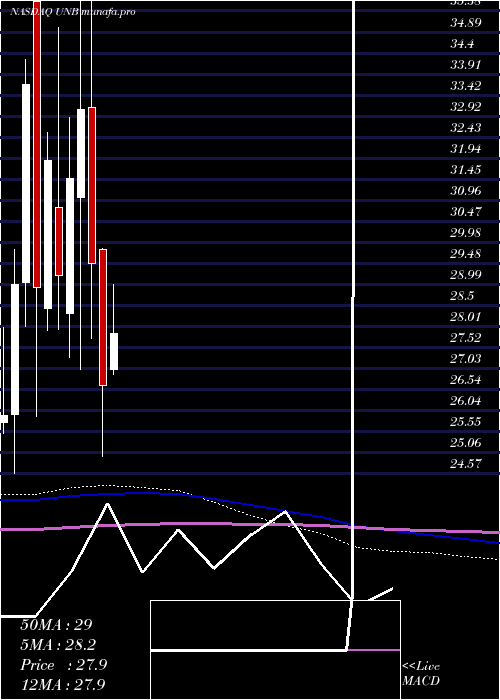Image resolution: width=500 pixels, height=700 pixels.
Task: Click the 31.94 price axis label
Action: click(x=466, y=149)
